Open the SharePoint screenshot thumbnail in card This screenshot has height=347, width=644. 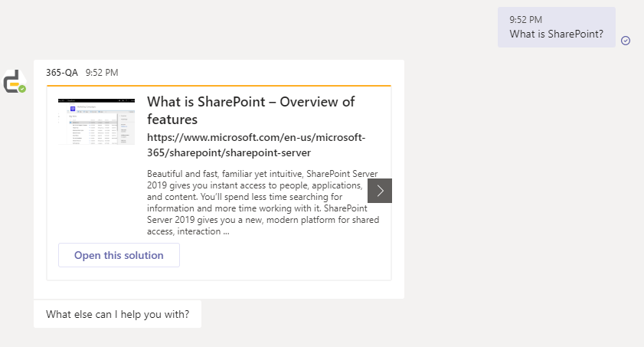click(96, 122)
